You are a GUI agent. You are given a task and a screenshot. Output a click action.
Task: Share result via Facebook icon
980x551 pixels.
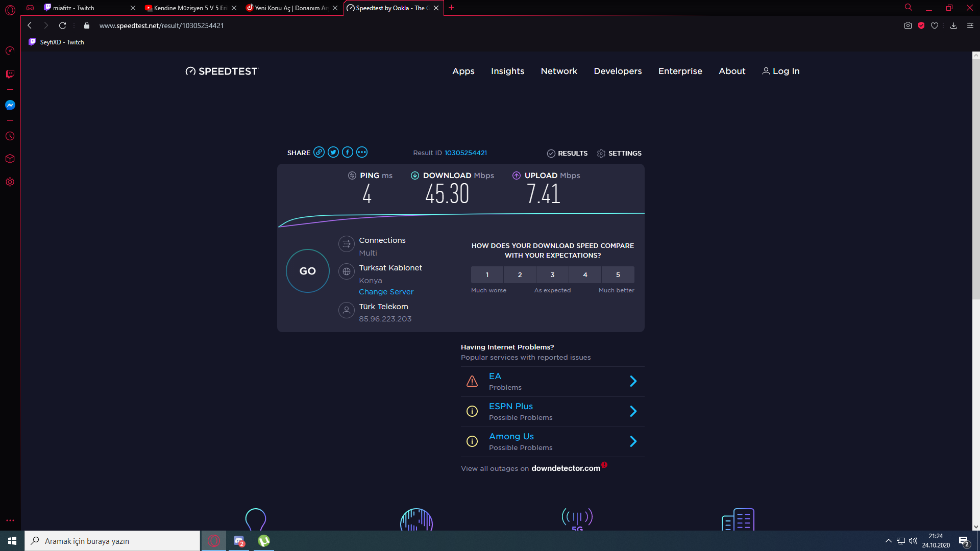(x=348, y=152)
